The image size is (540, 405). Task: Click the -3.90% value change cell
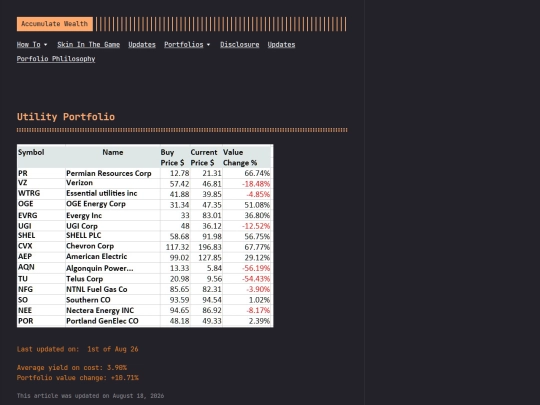click(x=258, y=289)
